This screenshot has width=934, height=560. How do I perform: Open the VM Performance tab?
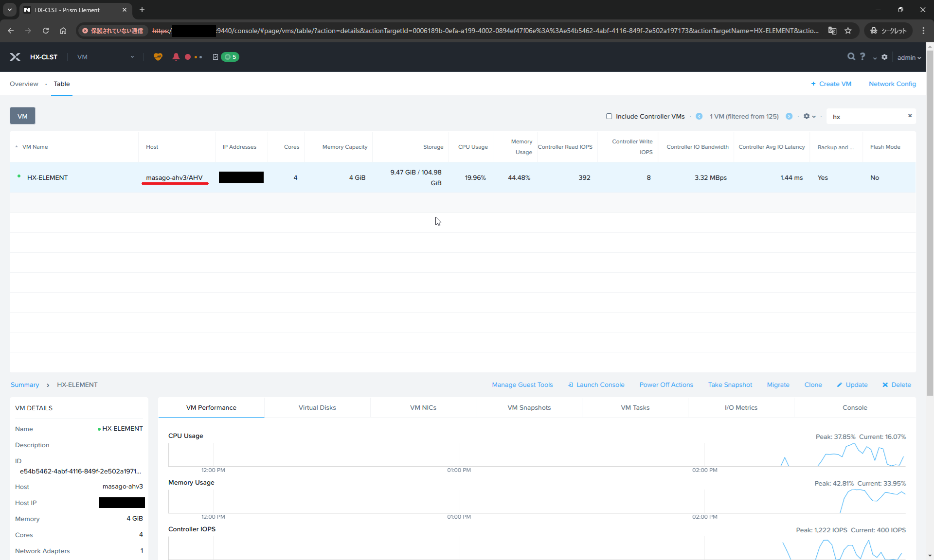pos(211,407)
